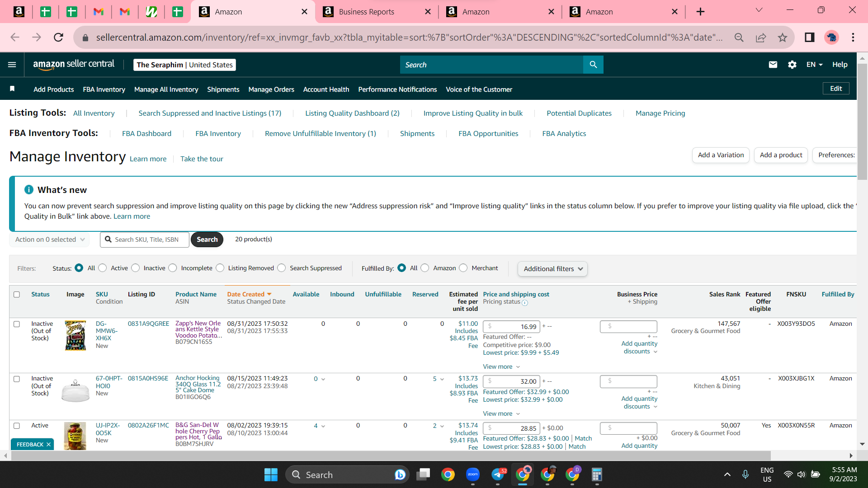Open Voice of the Customer menu item
868x488 pixels.
(479, 89)
